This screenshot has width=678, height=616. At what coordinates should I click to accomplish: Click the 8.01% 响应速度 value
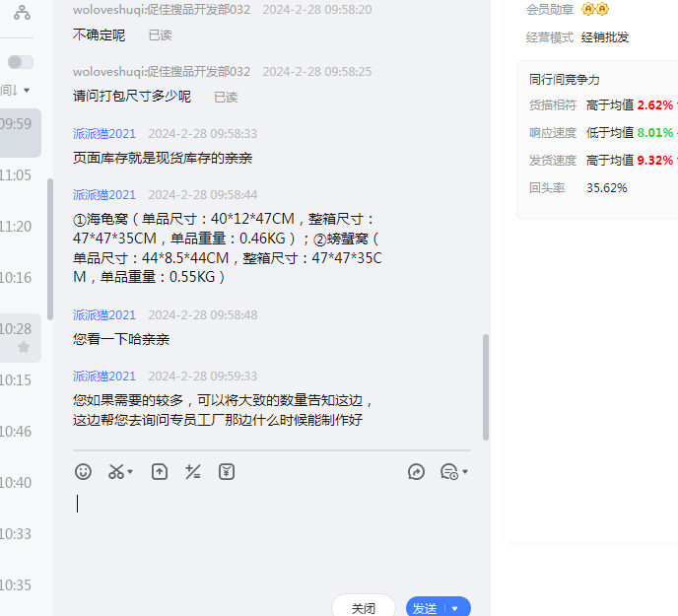pyautogui.click(x=654, y=133)
